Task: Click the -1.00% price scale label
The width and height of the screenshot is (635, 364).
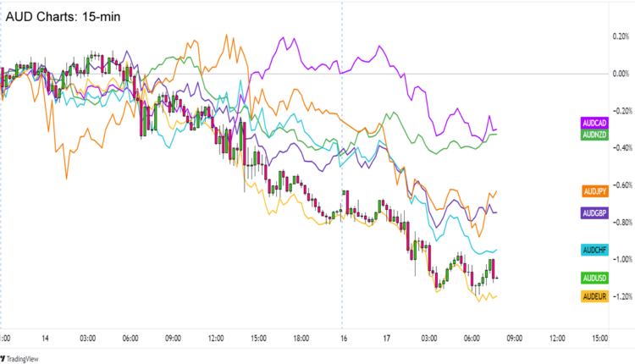Action: (x=619, y=259)
